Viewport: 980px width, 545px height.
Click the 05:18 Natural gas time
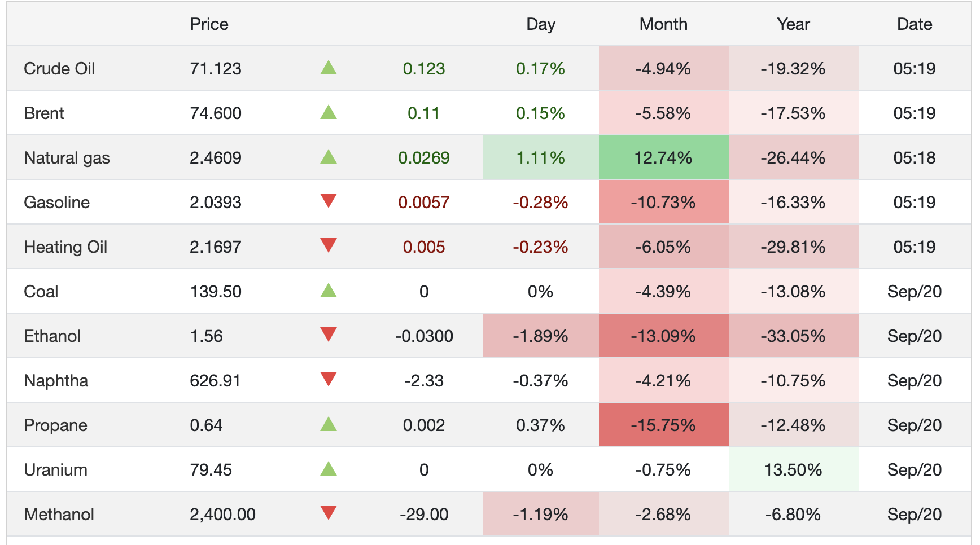coord(915,158)
